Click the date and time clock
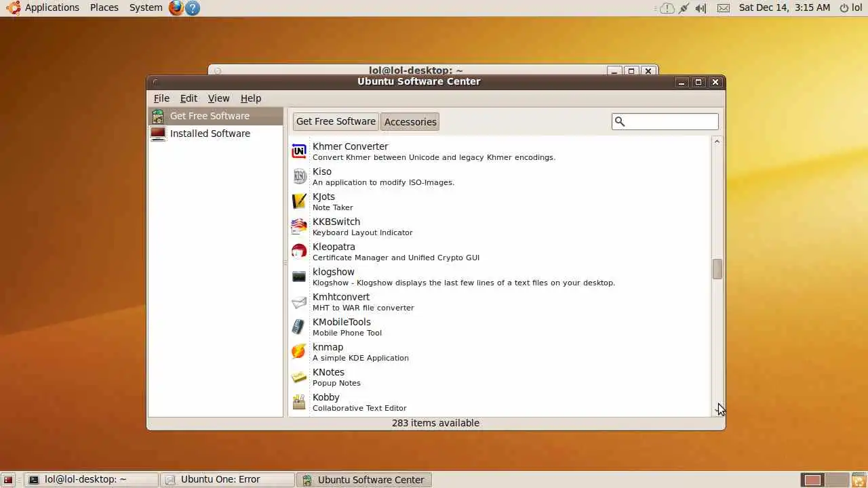 (784, 7)
